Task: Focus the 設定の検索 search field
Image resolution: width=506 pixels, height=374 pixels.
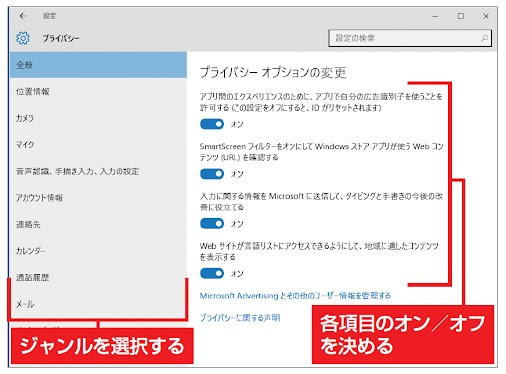Action: 410,38
